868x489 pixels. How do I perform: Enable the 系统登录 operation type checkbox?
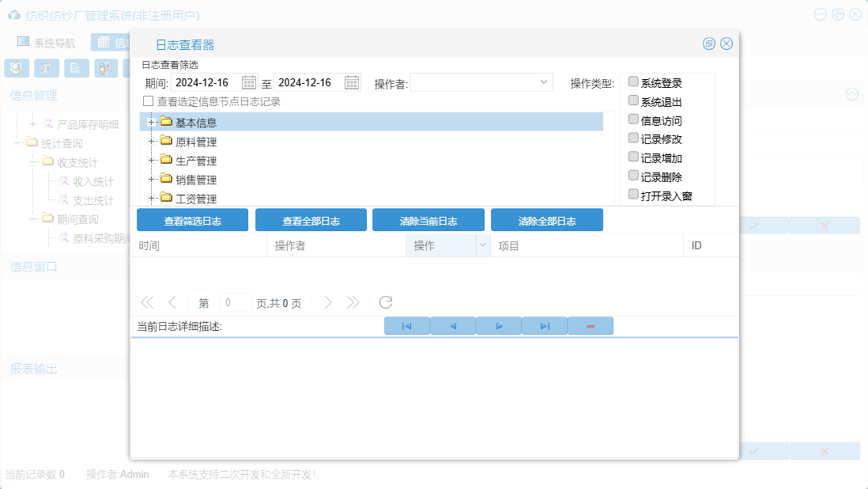tap(633, 82)
